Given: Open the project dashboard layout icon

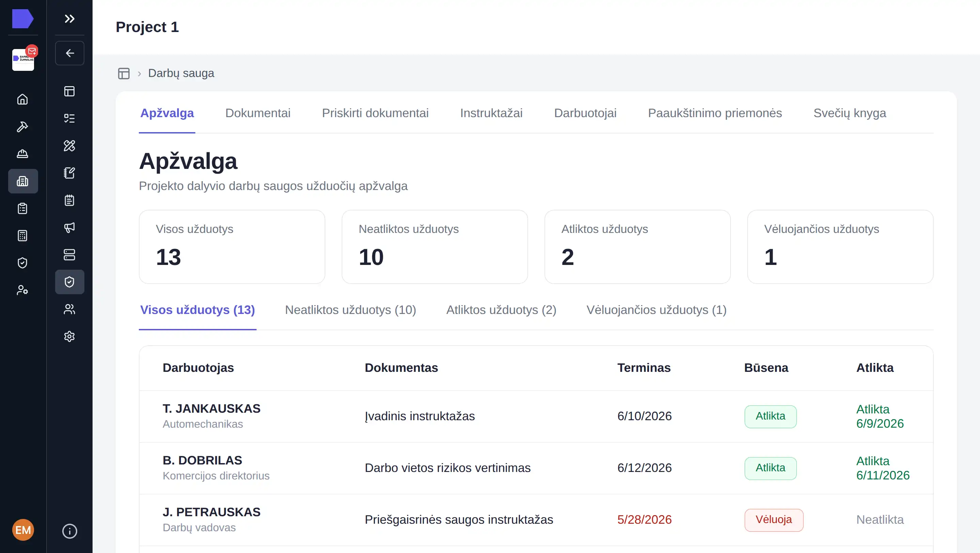Looking at the screenshot, I should pos(70,91).
